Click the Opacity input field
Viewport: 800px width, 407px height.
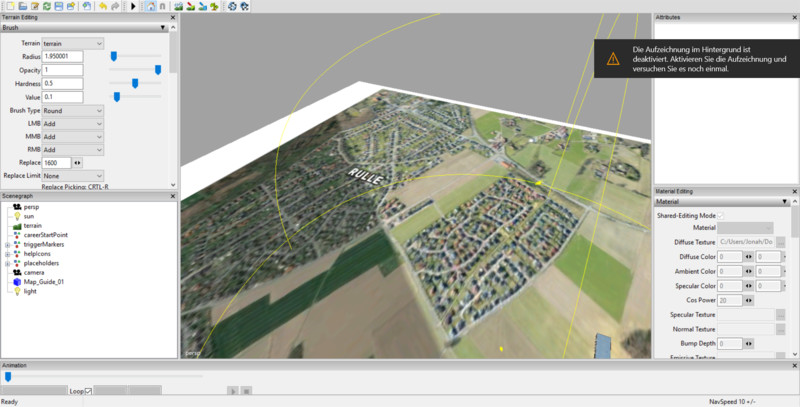[62, 70]
